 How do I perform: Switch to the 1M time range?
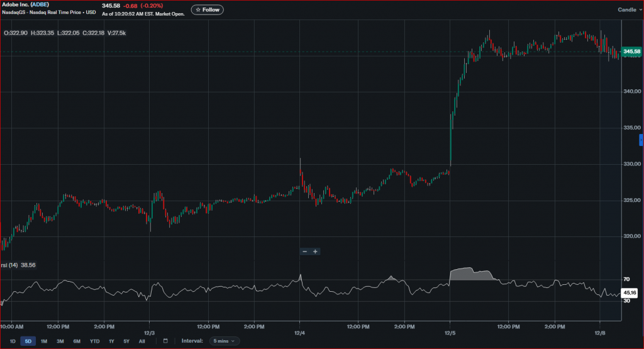44,341
